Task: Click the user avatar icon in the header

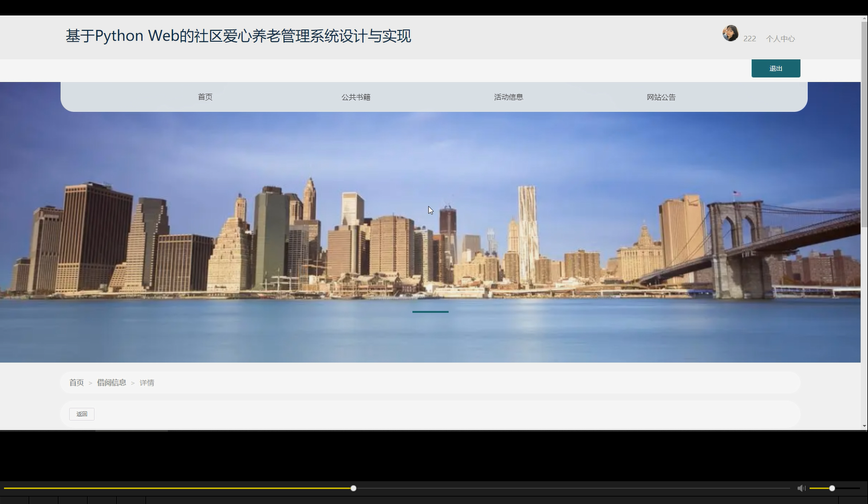Action: (730, 33)
